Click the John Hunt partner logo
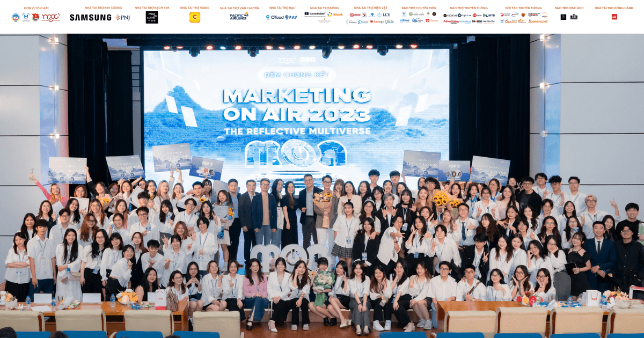Viewport: 644px width, 338px height. pos(538,21)
